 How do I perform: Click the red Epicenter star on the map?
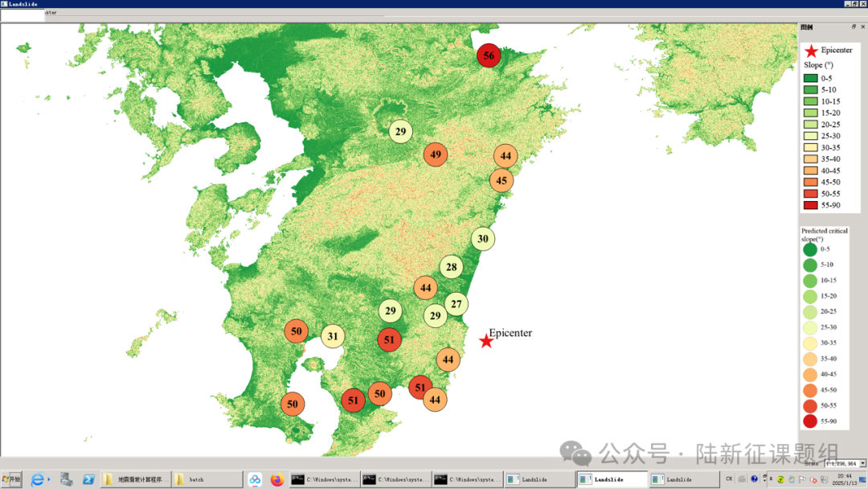(486, 342)
